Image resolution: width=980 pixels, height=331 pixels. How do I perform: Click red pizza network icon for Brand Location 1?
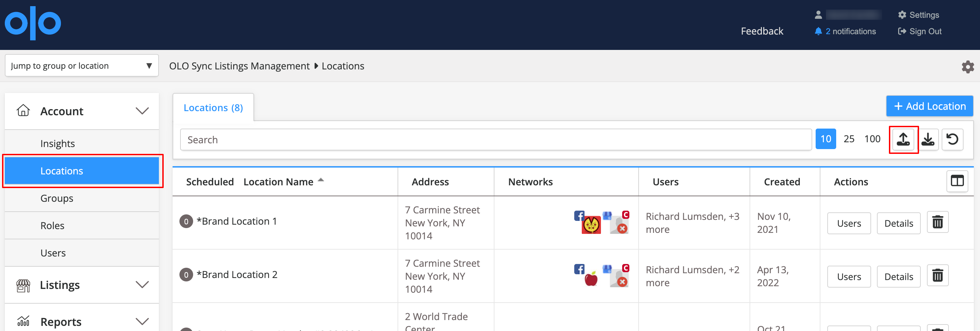click(x=591, y=225)
